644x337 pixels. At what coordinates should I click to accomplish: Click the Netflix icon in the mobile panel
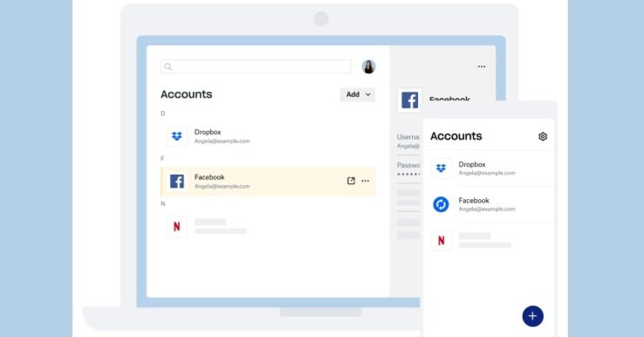tap(441, 240)
